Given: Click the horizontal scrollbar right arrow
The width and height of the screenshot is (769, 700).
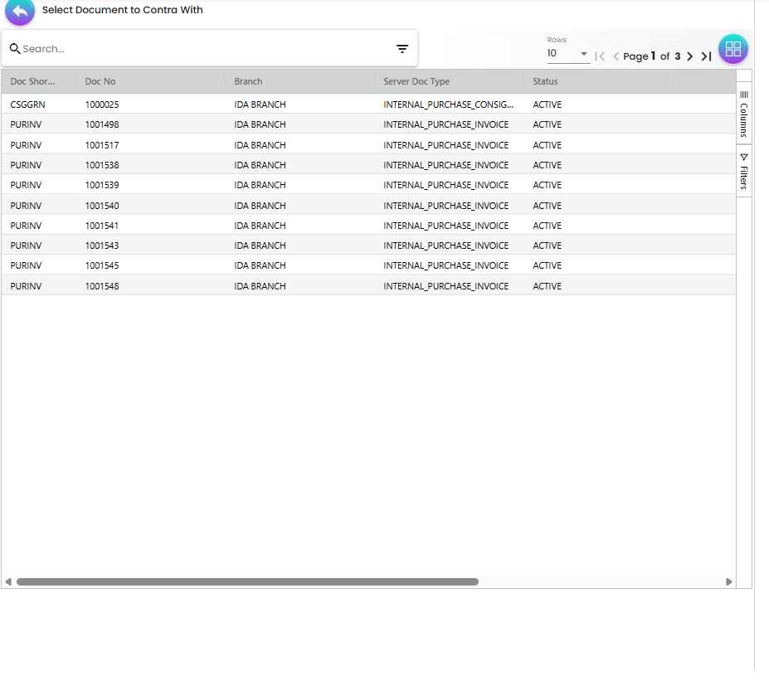Looking at the screenshot, I should [x=729, y=581].
